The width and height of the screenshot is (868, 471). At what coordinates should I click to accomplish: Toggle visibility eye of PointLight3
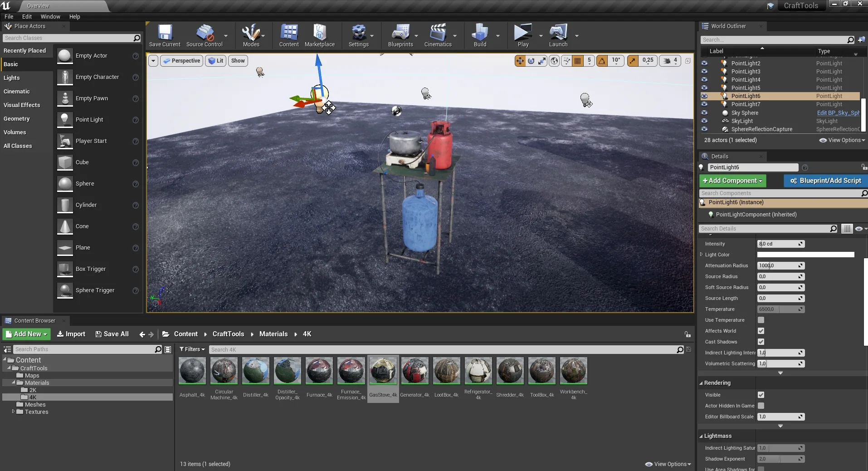704,72
